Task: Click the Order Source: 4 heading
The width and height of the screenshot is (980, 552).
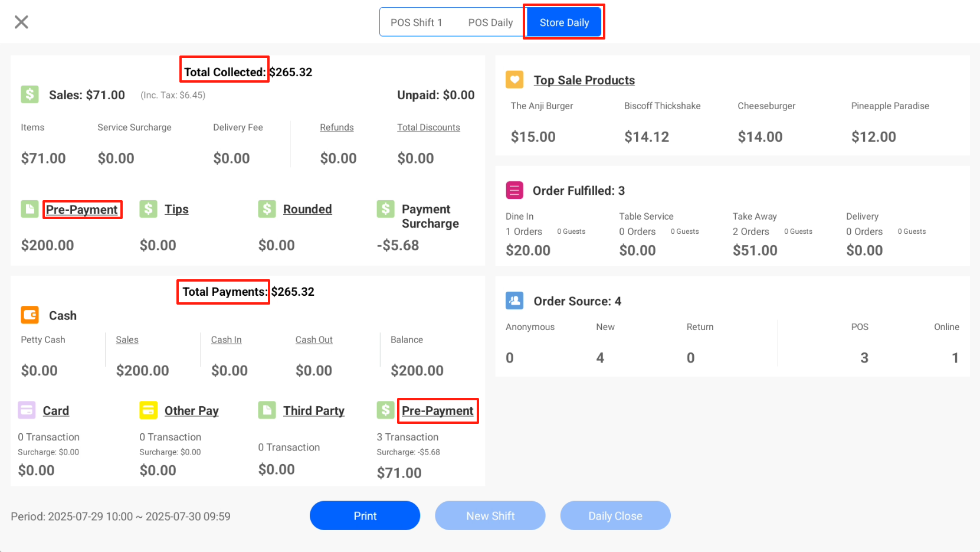Action: pos(578,301)
